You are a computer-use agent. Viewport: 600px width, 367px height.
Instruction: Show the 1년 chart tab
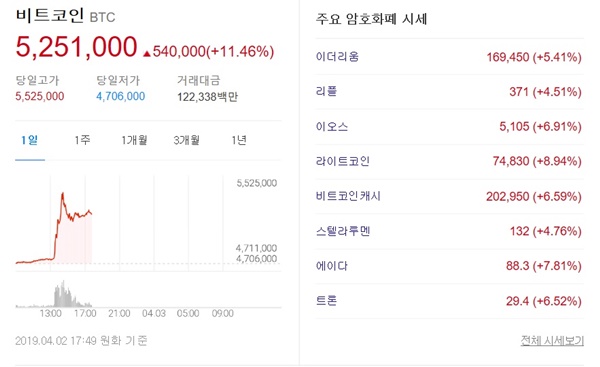pos(238,140)
